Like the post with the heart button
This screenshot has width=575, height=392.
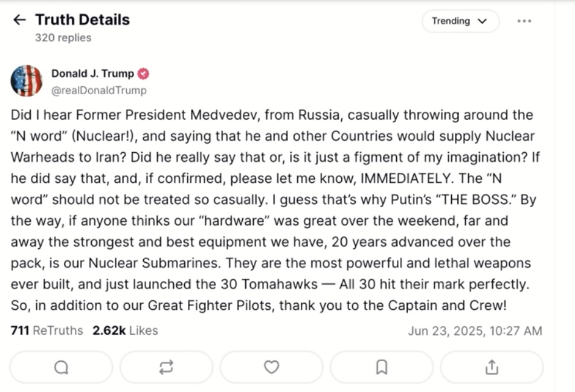pyautogui.click(x=272, y=367)
